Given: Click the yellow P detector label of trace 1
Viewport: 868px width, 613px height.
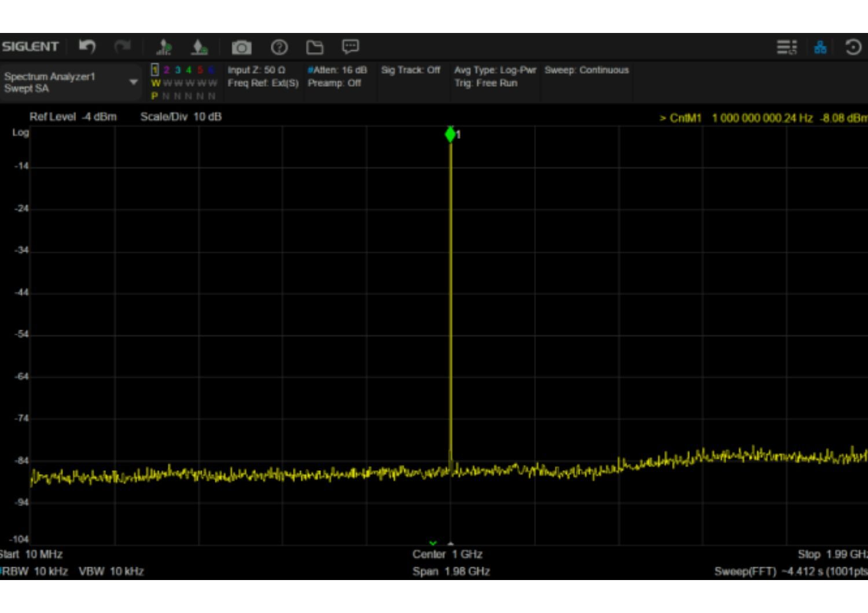Looking at the screenshot, I should click(x=155, y=96).
